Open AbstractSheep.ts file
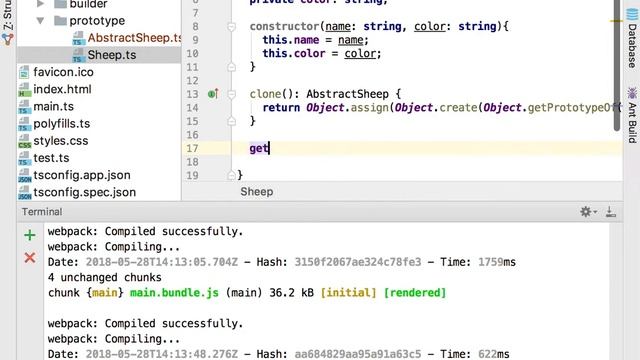640x360 pixels. (x=135, y=38)
